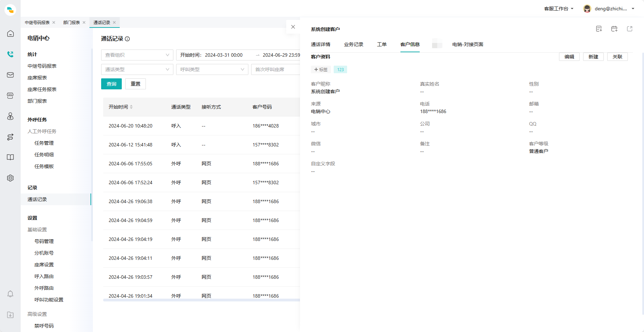Click the 编辑 button
This screenshot has width=644, height=332.
point(569,57)
